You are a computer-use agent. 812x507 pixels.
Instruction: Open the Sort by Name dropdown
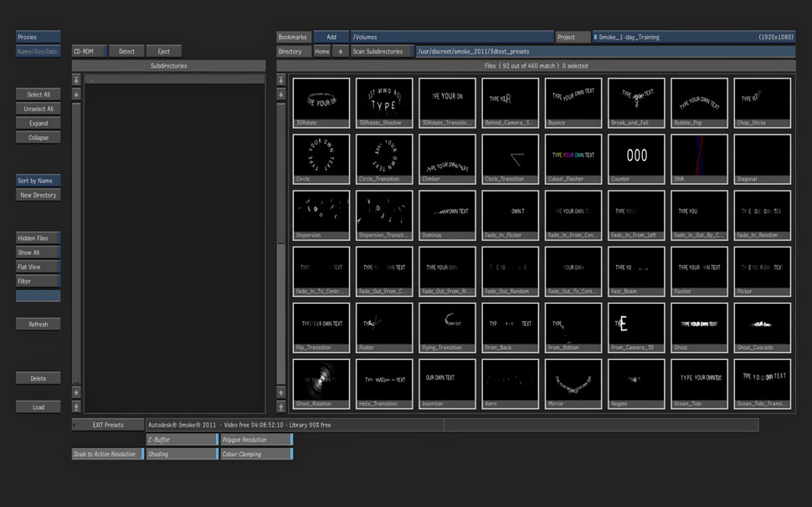(39, 181)
